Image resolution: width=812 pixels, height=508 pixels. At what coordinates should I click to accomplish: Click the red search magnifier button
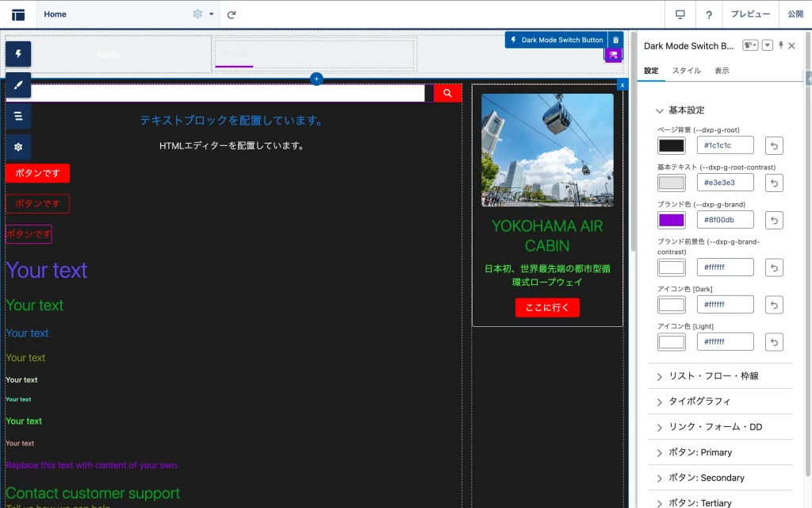(447, 94)
